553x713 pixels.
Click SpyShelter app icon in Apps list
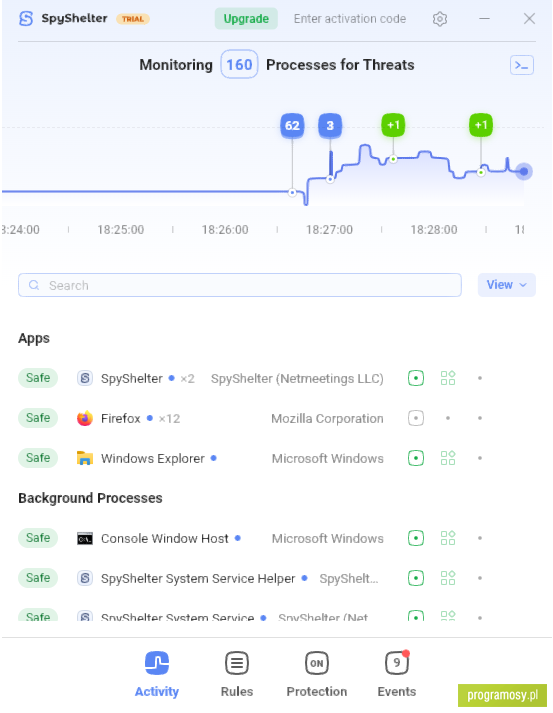85,378
